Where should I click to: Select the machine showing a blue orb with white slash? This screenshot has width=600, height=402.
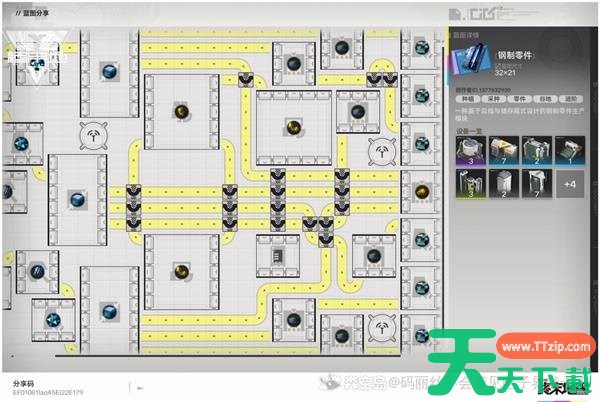click(37, 272)
